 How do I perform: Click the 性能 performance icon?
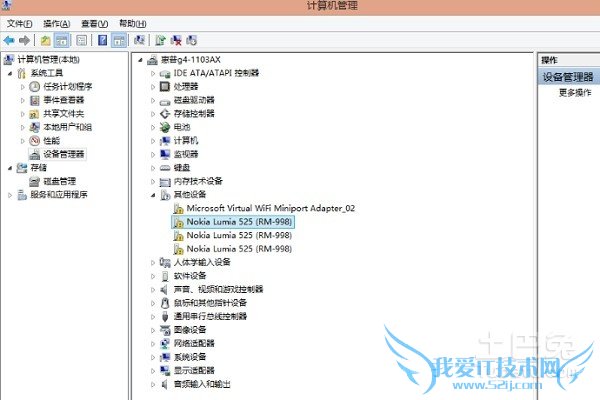(34, 141)
